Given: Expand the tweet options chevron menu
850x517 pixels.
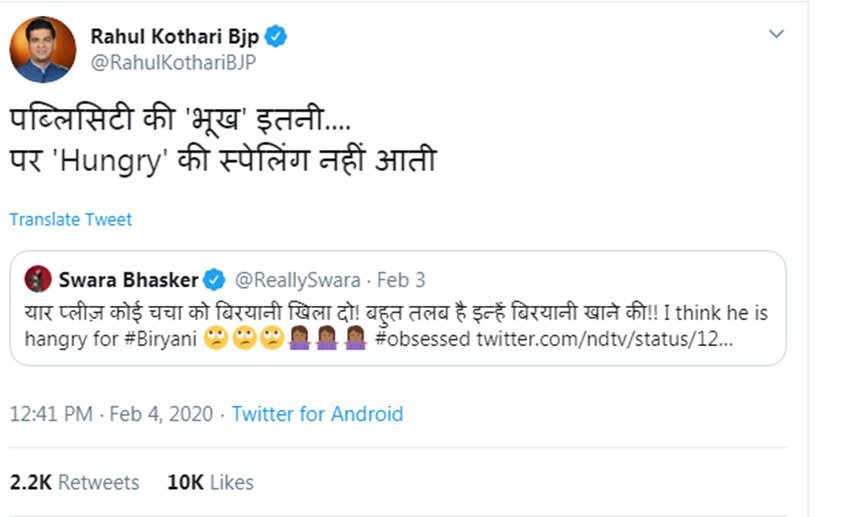Looking at the screenshot, I should (x=776, y=35).
